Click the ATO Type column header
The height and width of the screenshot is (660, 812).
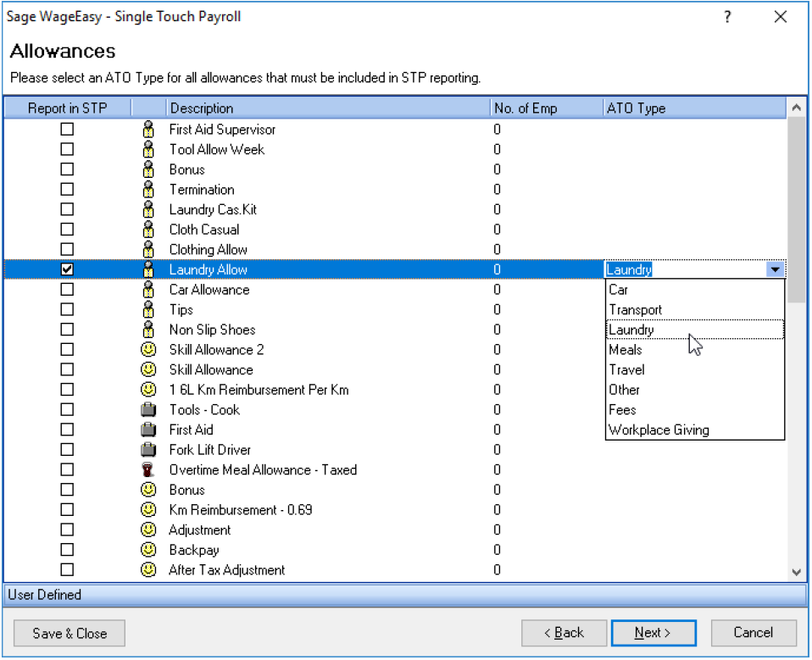(694, 108)
